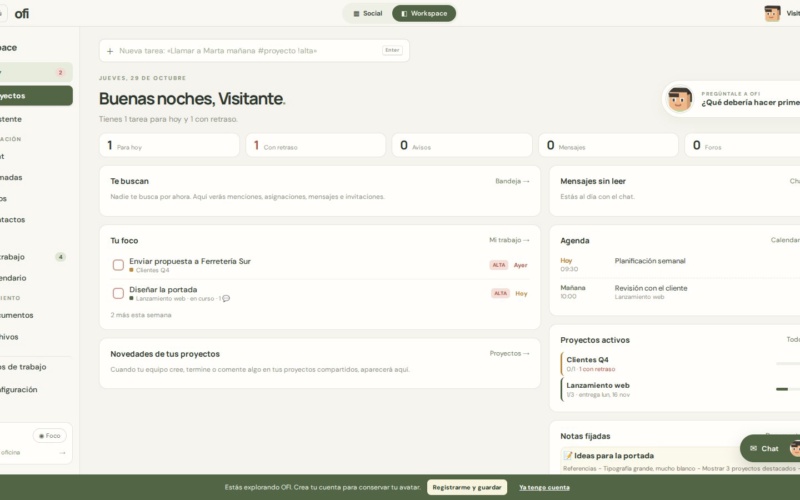Open the Clientes Q4 active project
The width and height of the screenshot is (800, 500).
[680, 364]
